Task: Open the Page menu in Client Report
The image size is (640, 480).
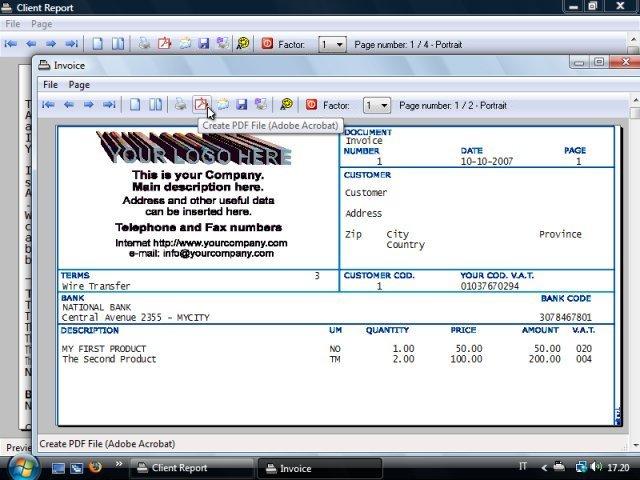Action: 42,24
